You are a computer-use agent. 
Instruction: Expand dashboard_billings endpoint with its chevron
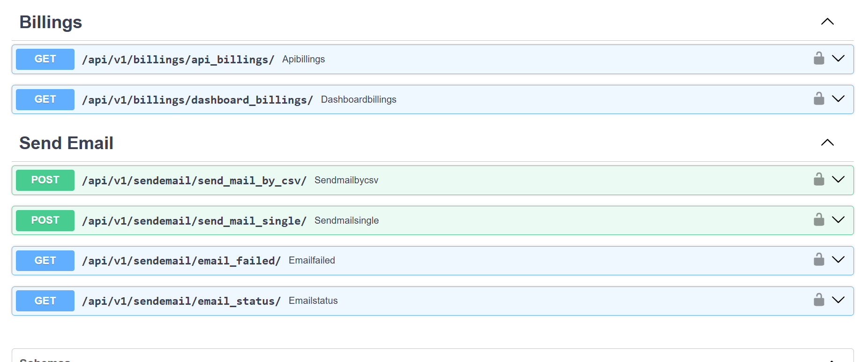(838, 99)
